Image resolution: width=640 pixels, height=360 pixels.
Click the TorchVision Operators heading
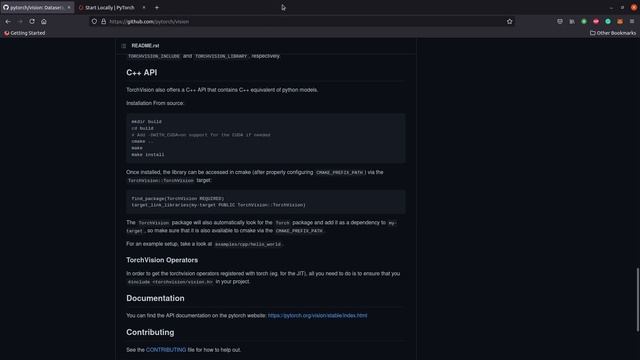coord(162,260)
